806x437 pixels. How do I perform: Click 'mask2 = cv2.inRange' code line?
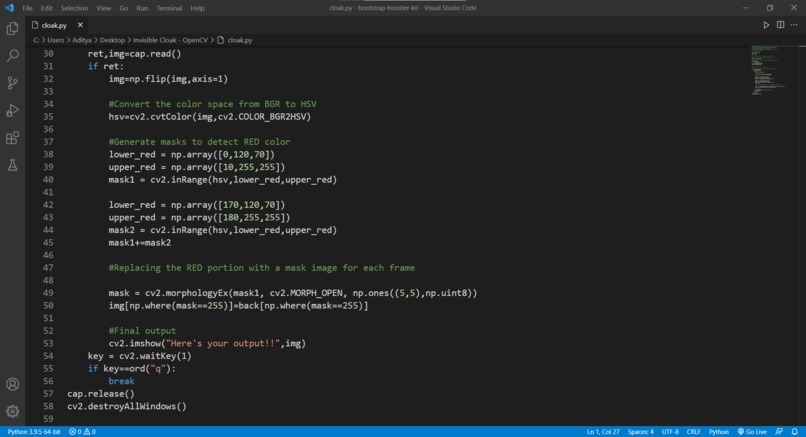coord(223,230)
